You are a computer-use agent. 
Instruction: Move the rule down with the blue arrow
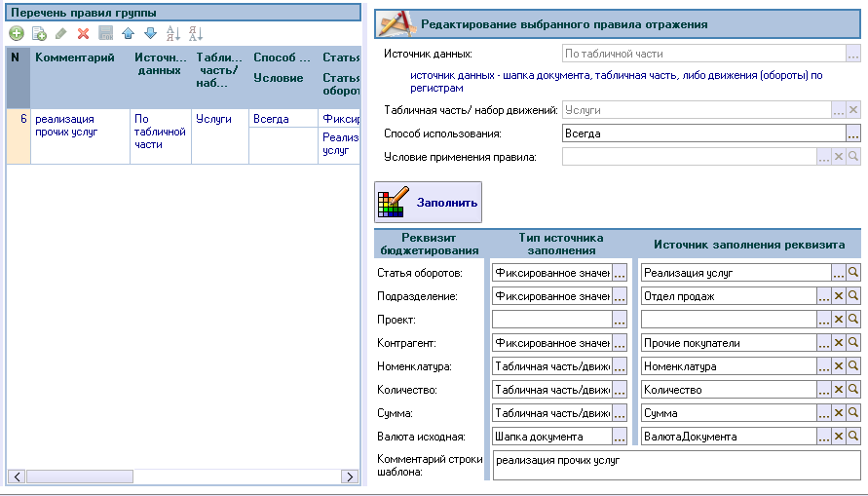tap(150, 34)
